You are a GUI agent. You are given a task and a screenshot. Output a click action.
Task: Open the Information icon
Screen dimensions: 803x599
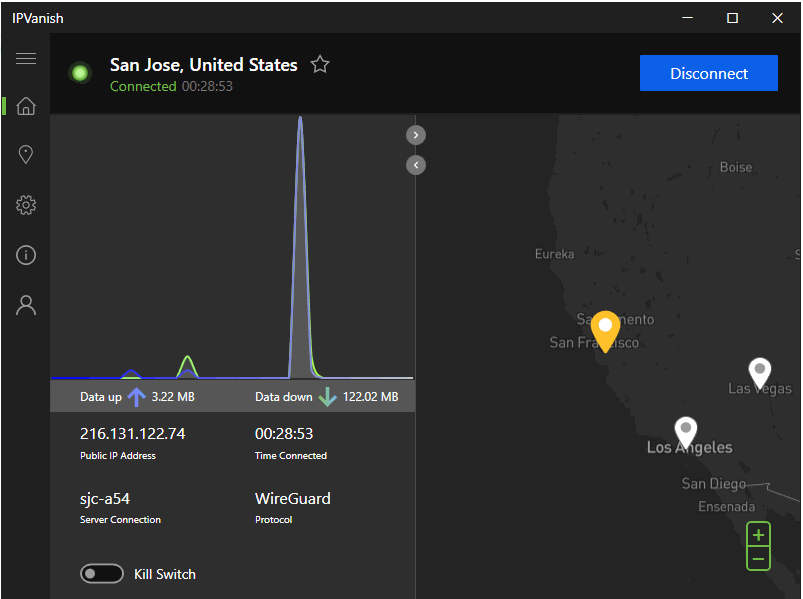(x=26, y=255)
